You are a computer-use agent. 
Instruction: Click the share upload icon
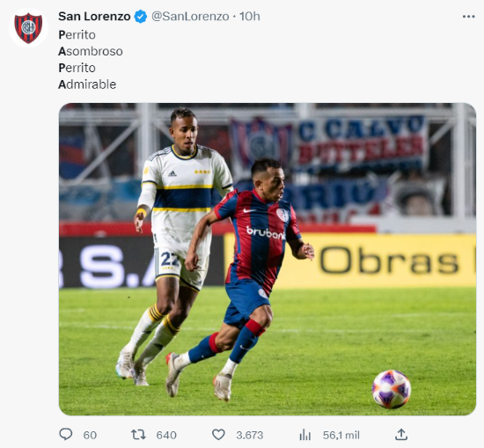click(x=401, y=435)
